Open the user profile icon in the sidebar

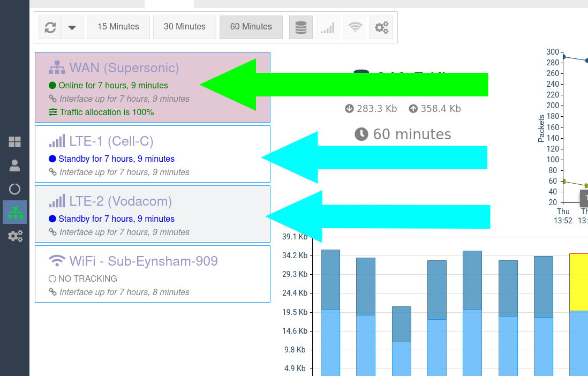14,166
